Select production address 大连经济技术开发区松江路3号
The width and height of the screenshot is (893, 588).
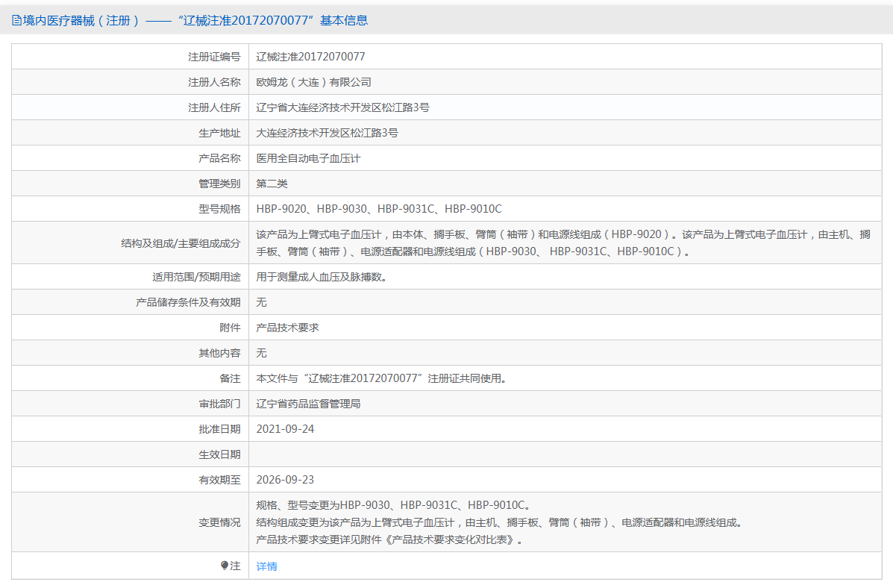(x=328, y=133)
